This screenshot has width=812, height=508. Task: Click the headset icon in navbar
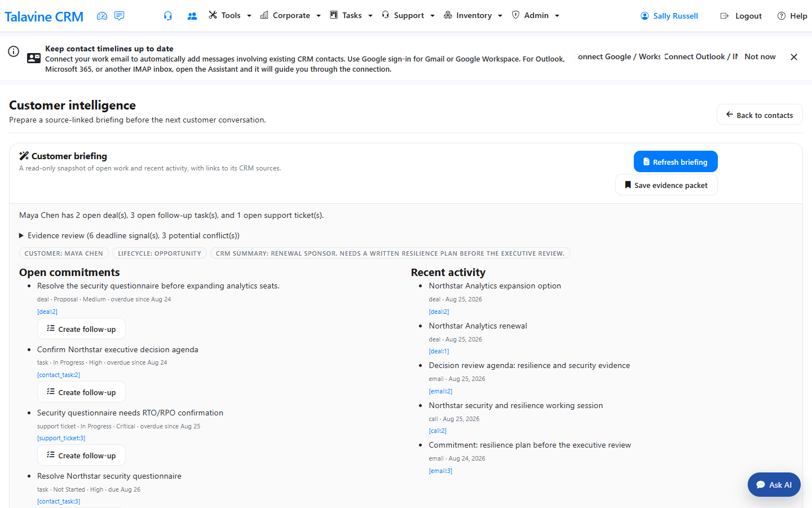pyautogui.click(x=168, y=16)
